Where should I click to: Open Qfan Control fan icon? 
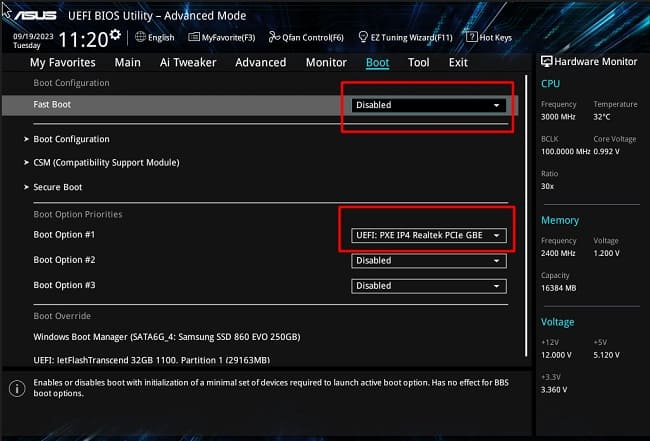(x=274, y=37)
